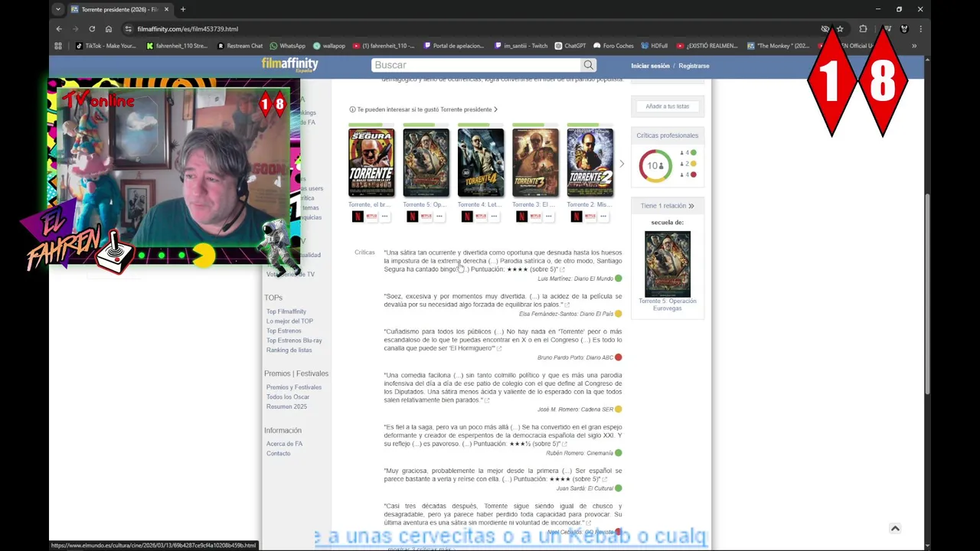The height and width of the screenshot is (551, 980).
Task: Open Juan Sardà: El Cultural review
Action: pyautogui.click(x=585, y=488)
